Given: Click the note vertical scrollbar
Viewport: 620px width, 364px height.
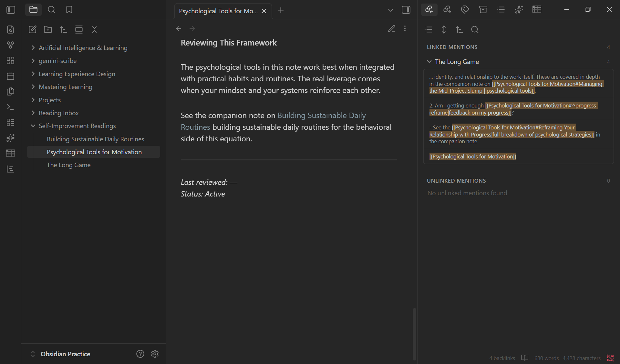Looking at the screenshot, I should (x=414, y=334).
